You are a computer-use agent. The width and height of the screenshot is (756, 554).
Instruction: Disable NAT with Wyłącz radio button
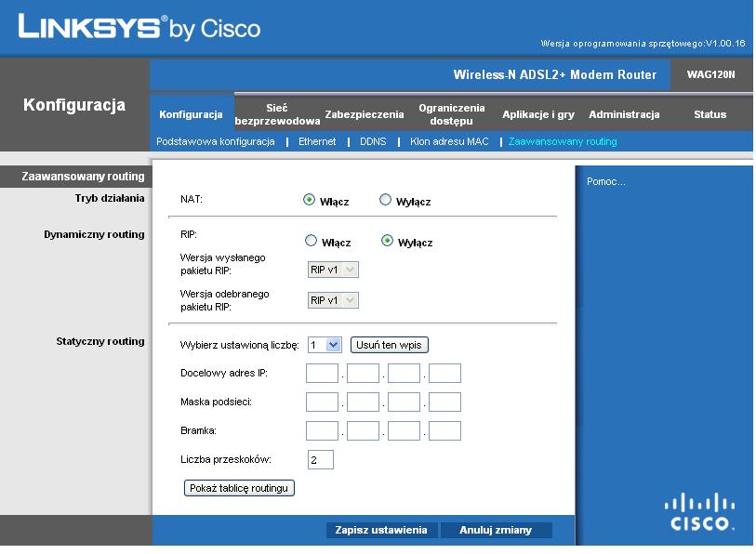click(x=385, y=200)
